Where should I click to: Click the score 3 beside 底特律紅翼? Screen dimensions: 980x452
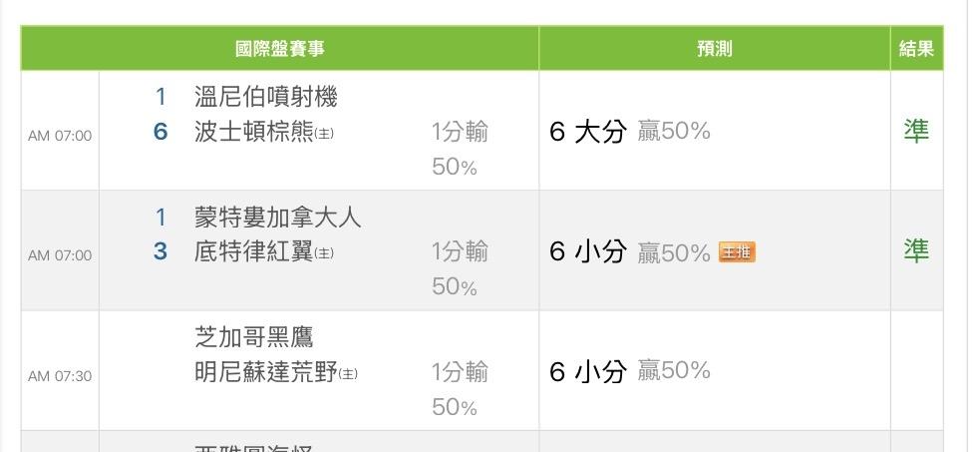coord(161,251)
